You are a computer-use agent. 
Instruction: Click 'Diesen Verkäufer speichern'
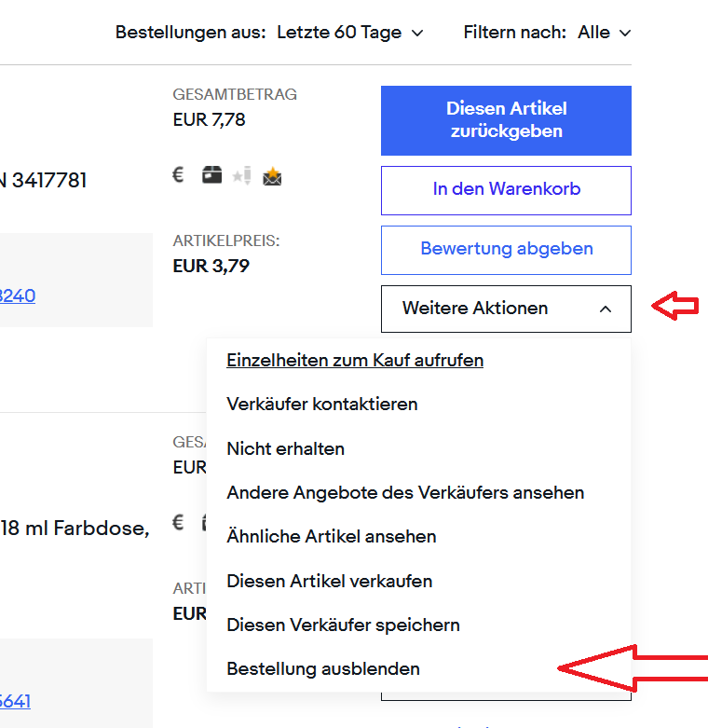tap(343, 625)
